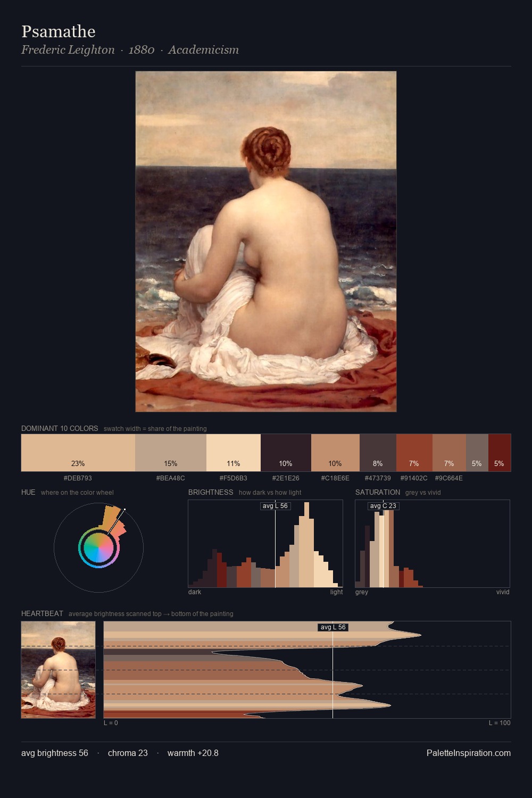This screenshot has height=798, width=532.
Task: Select the 5% deep maroon swatch
Action: [500, 453]
